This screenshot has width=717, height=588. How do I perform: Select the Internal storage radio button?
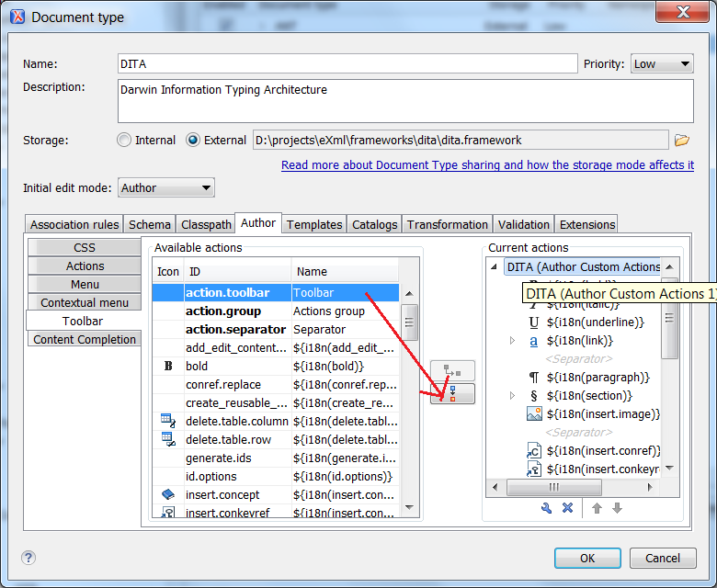[x=124, y=140]
